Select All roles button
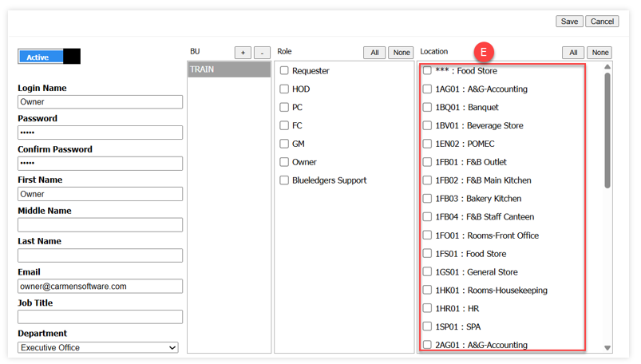641x364 pixels. [374, 53]
